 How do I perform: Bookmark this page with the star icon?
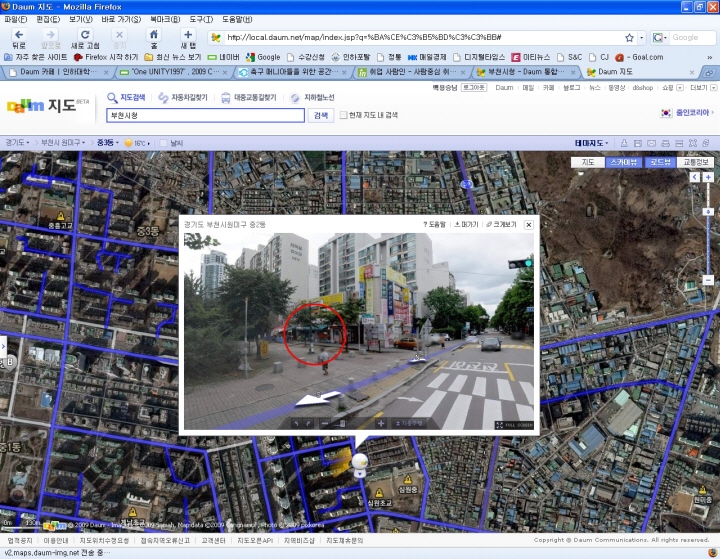(x=629, y=38)
